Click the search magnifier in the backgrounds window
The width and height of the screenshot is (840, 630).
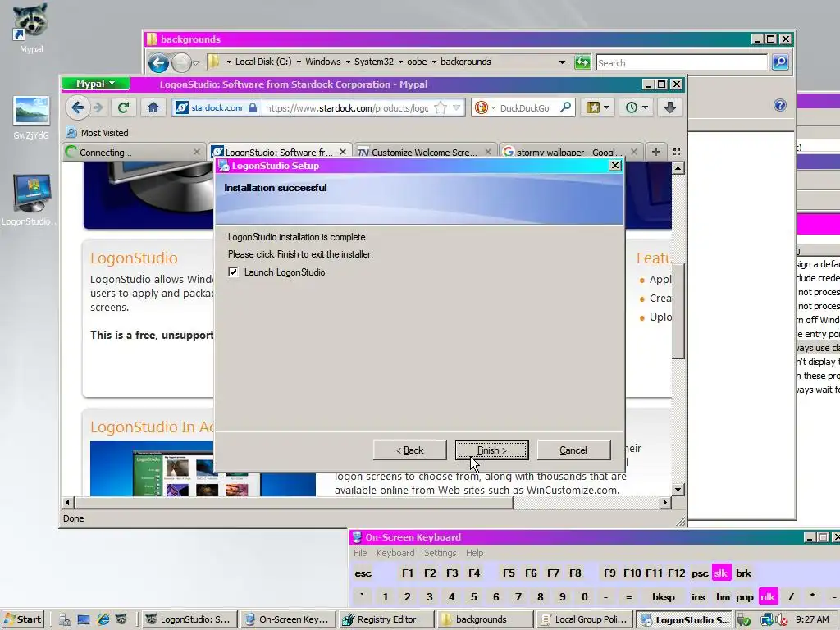click(x=780, y=62)
